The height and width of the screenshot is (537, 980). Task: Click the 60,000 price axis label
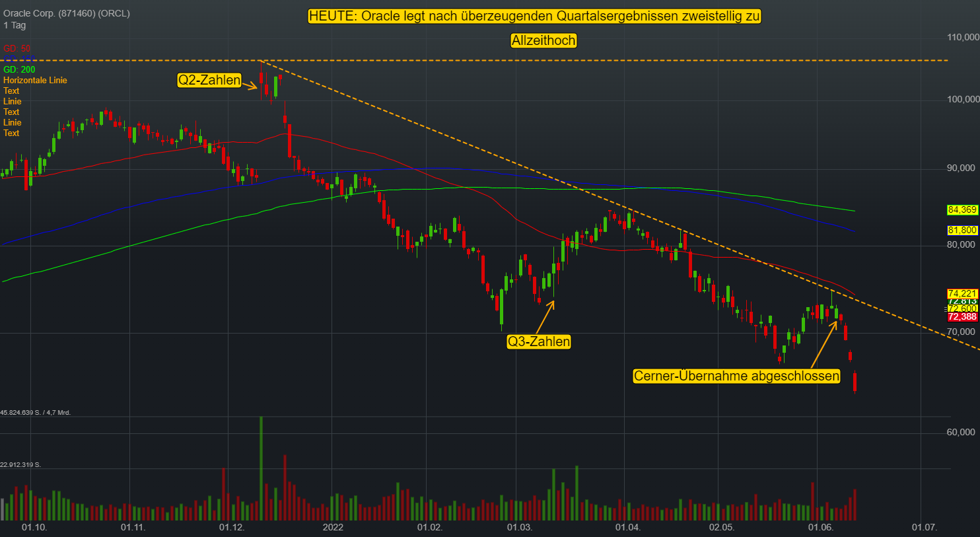pyautogui.click(x=961, y=432)
